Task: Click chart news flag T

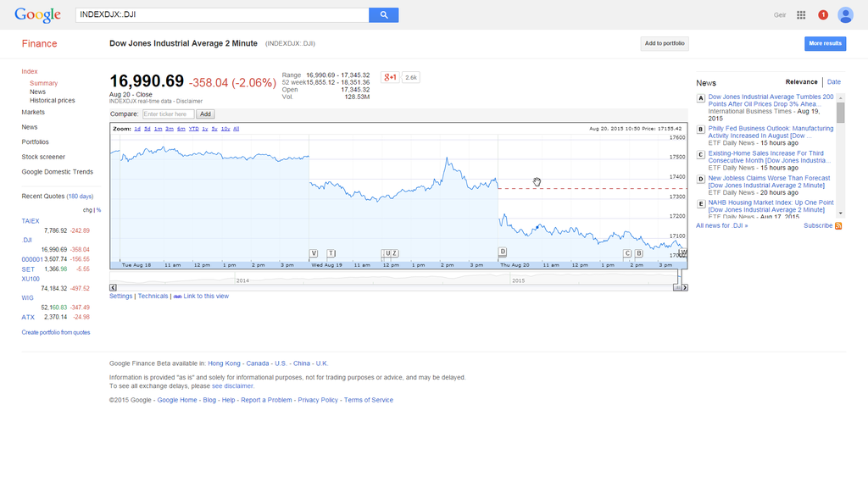Action: point(331,253)
